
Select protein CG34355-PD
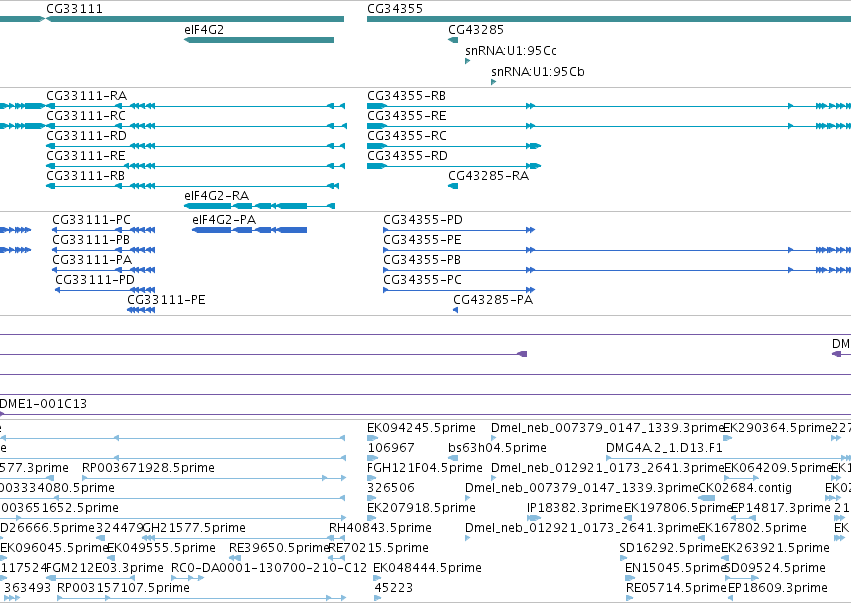pyautogui.click(x=459, y=230)
